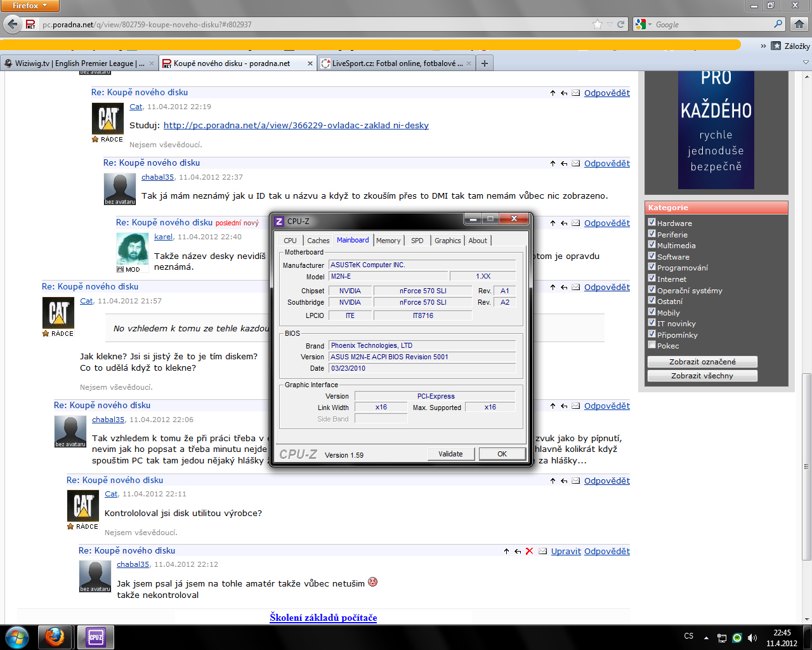Go back using the Firefox back arrow
Viewport: 812px width, 650px height.
tap(13, 24)
